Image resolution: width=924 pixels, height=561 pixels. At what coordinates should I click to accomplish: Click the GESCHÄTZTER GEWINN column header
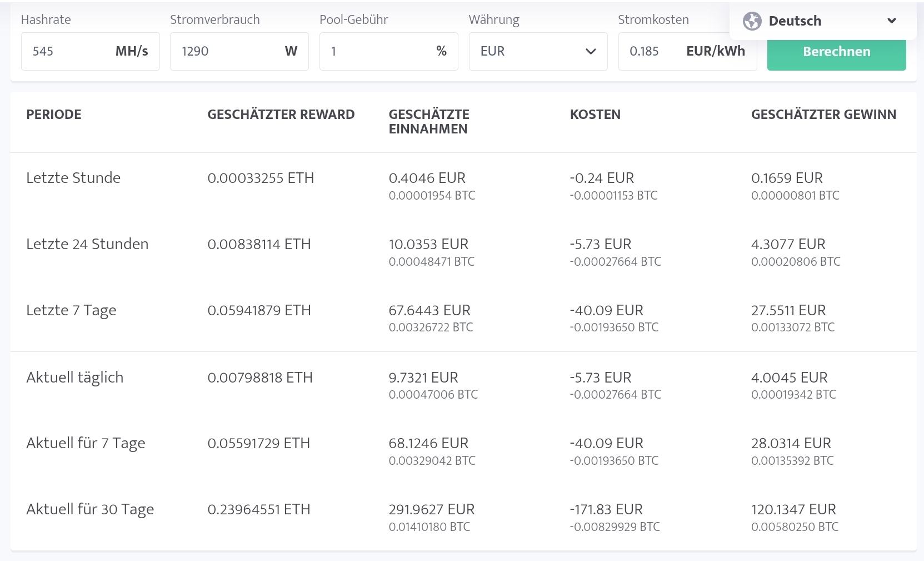pyautogui.click(x=823, y=115)
